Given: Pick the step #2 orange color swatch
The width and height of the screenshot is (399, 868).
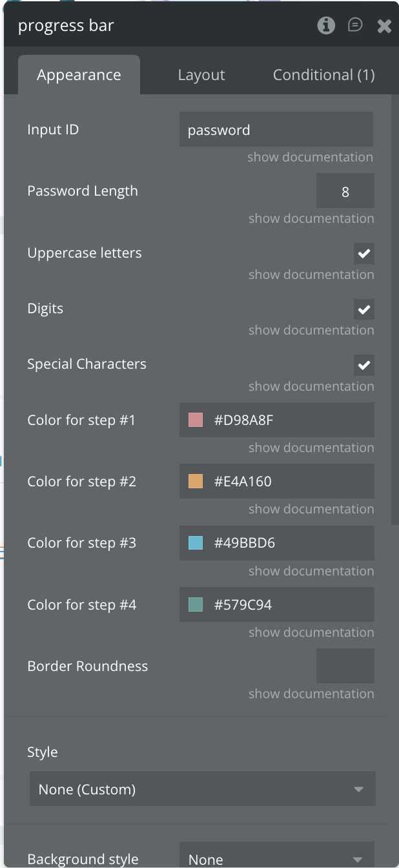Looking at the screenshot, I should pos(196,481).
